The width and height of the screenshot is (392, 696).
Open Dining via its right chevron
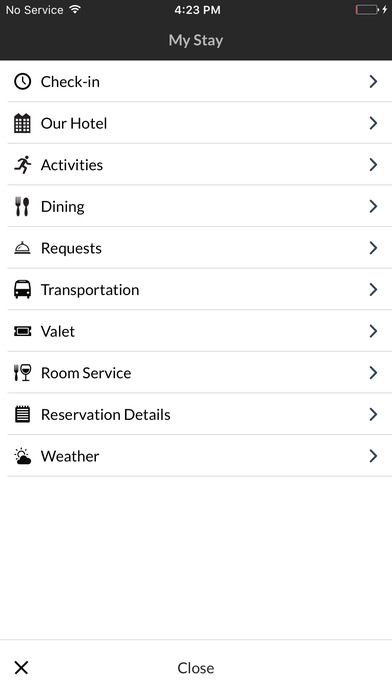click(x=373, y=206)
